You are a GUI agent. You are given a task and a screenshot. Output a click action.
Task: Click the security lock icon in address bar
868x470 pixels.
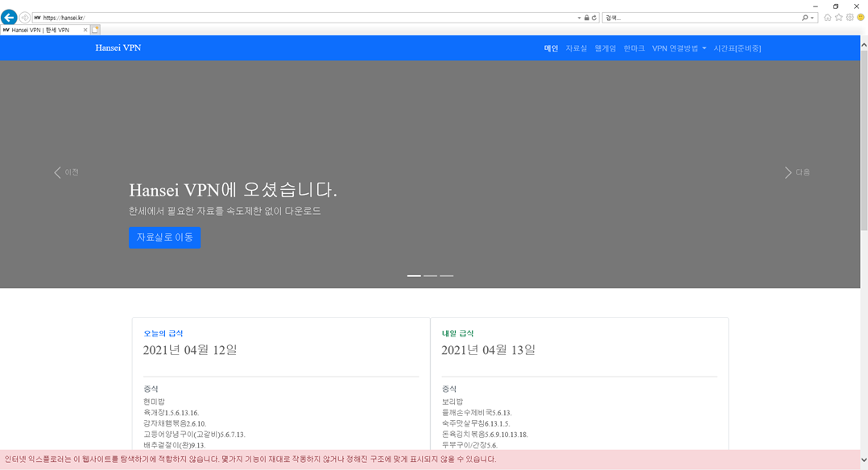(x=586, y=18)
